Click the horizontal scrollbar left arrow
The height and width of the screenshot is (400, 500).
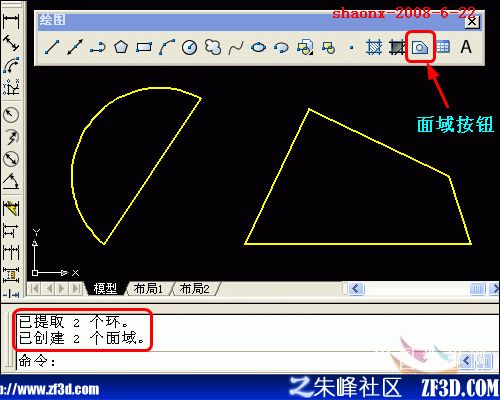tap(356, 288)
